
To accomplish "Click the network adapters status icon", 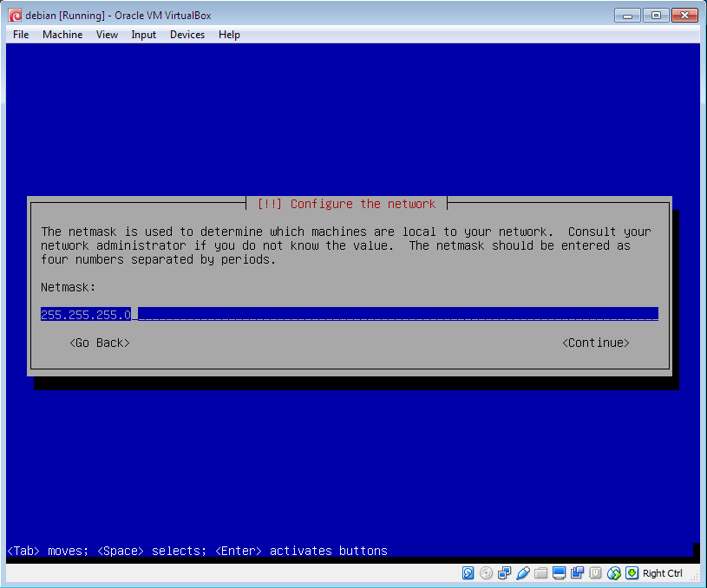I will [x=504, y=573].
